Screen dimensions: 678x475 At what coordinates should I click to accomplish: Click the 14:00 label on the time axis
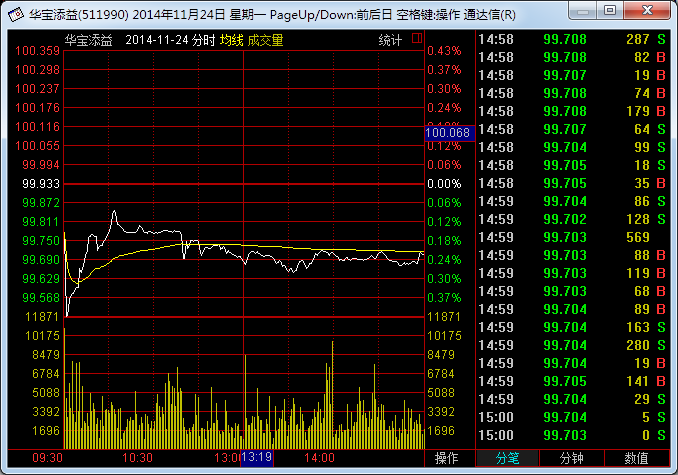tap(318, 457)
